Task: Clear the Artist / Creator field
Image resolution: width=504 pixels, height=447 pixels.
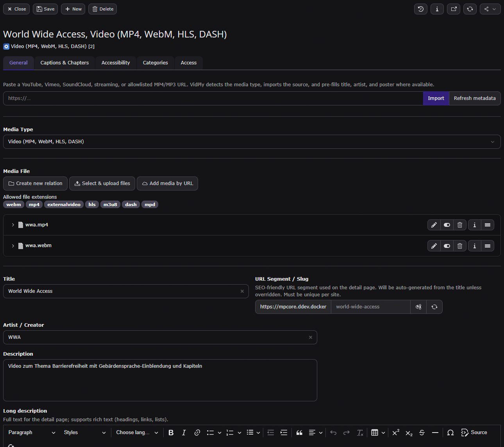Action: click(311, 337)
